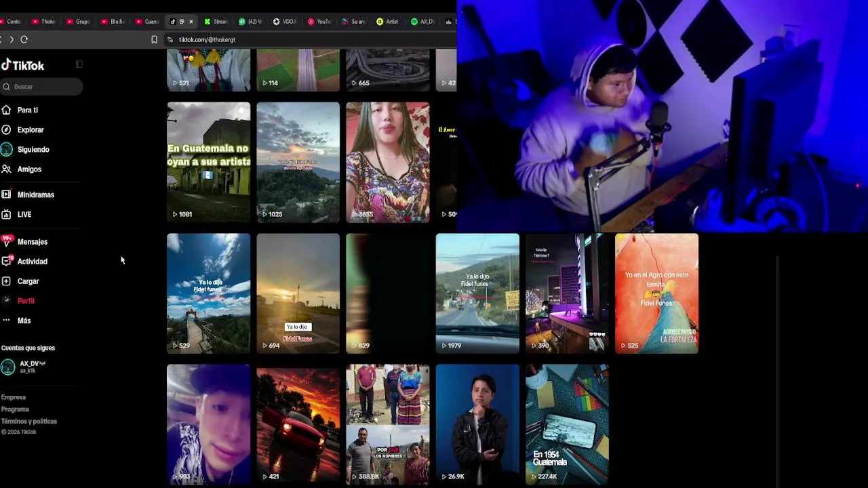Open neon room video with 390 views

567,293
